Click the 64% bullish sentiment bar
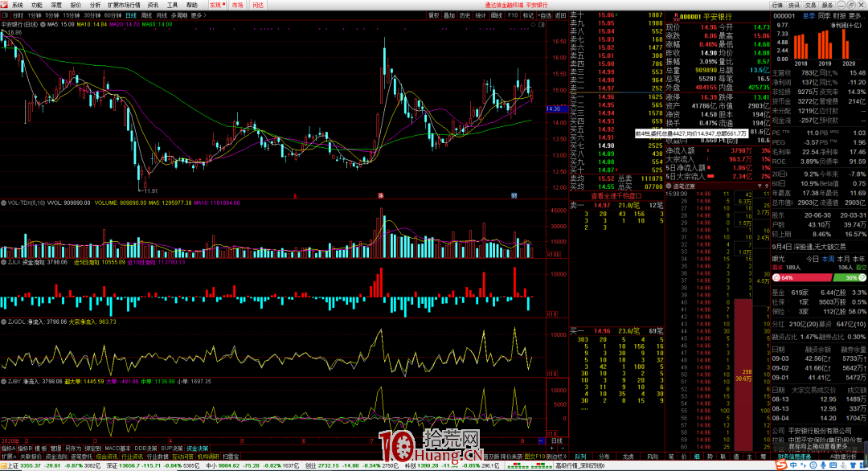Image resolution: width=868 pixels, height=471 pixels. [x=801, y=278]
